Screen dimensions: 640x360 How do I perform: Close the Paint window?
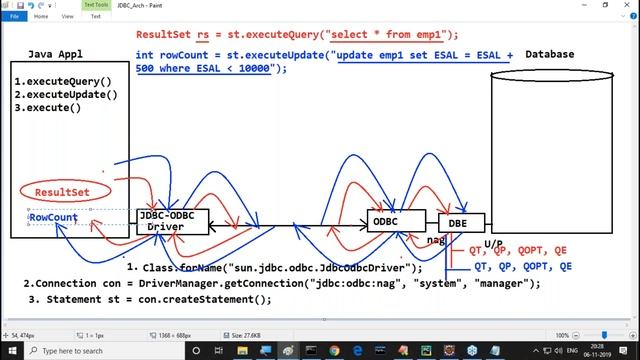pos(627,5)
